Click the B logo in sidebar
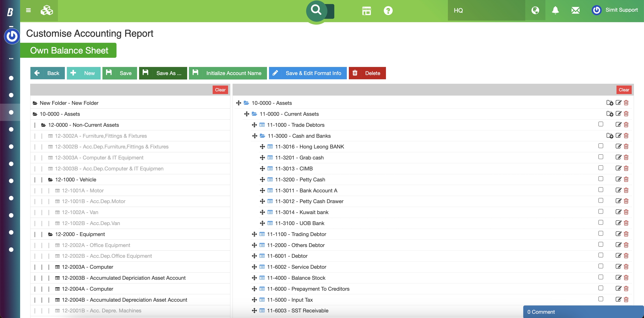This screenshot has width=644, height=318. click(x=10, y=12)
